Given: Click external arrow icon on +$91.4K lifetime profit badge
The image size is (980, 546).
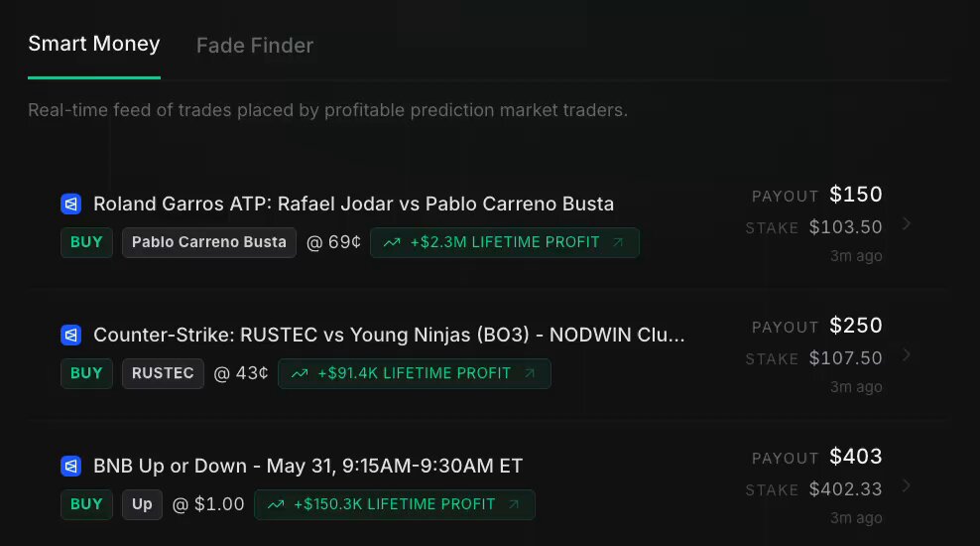Looking at the screenshot, I should point(530,373).
